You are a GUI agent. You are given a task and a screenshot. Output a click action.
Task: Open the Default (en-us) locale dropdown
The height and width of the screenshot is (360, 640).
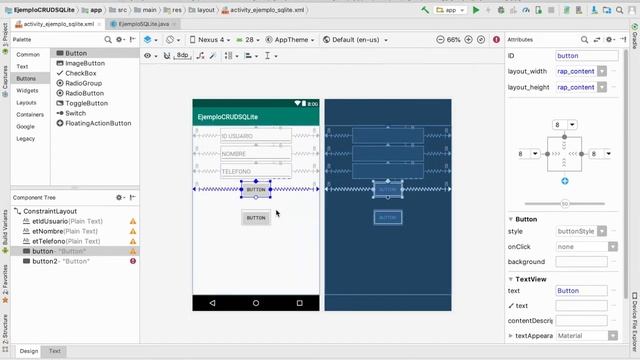coord(355,40)
